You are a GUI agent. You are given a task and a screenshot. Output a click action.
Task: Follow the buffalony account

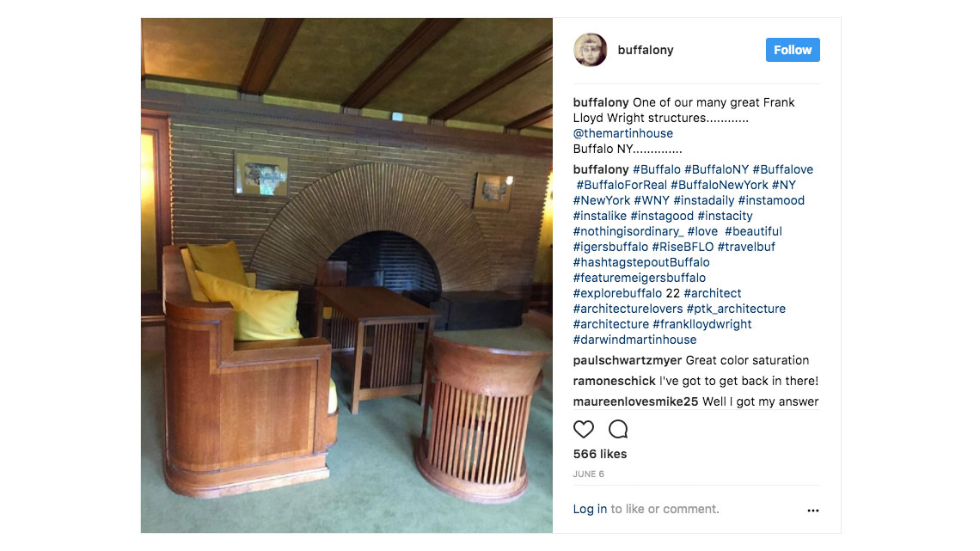pos(793,50)
